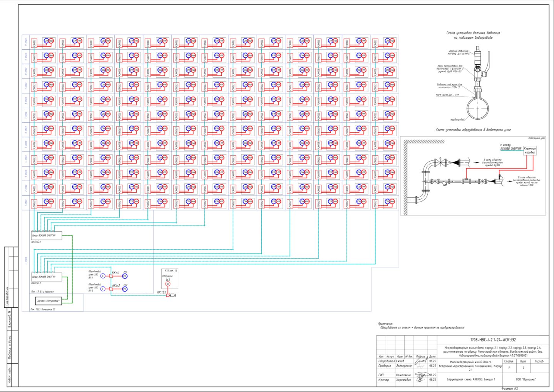Click the Клеммная коробка terminal box
The image size is (554, 392).
coord(530,150)
